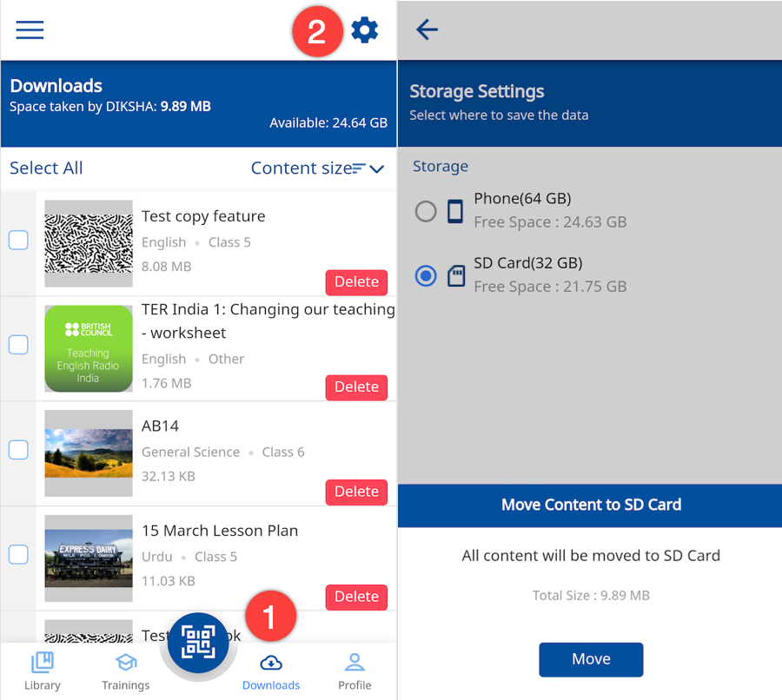Switch to the Trainings tab

(126, 671)
